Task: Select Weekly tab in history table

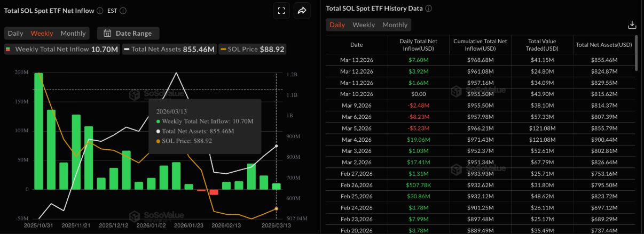Action: tap(364, 25)
